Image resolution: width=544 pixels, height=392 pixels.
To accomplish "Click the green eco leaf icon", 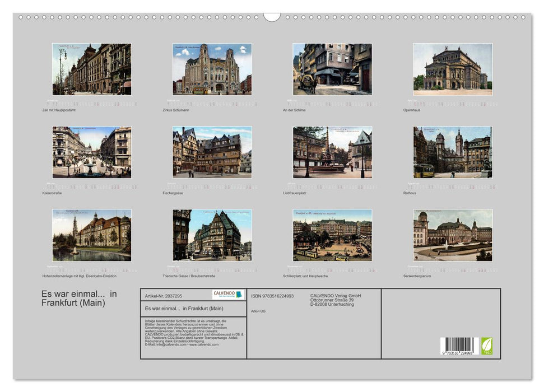I will tap(487, 346).
